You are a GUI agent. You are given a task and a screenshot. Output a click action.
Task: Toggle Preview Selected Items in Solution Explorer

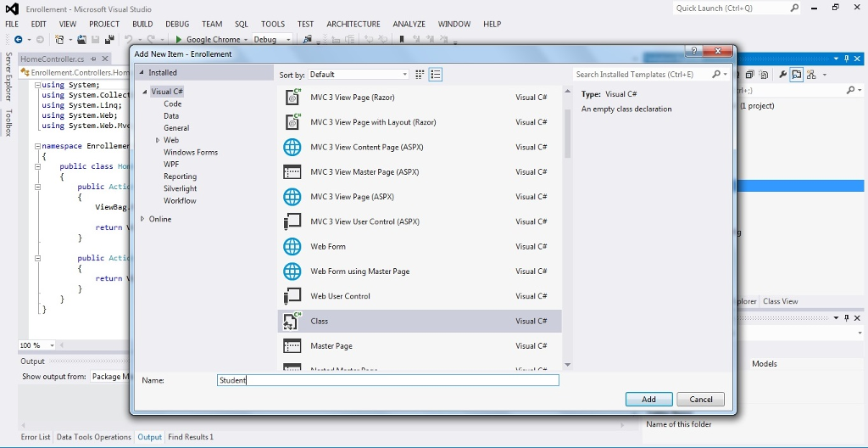(798, 75)
